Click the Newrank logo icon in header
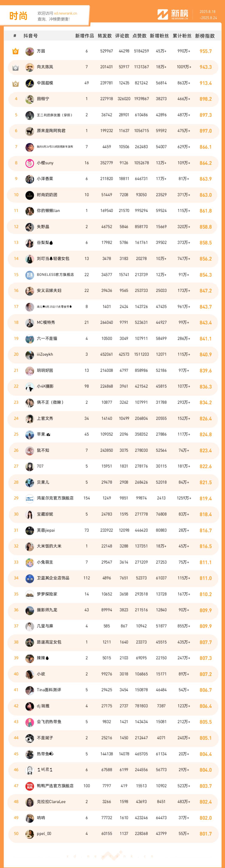 (163, 14)
